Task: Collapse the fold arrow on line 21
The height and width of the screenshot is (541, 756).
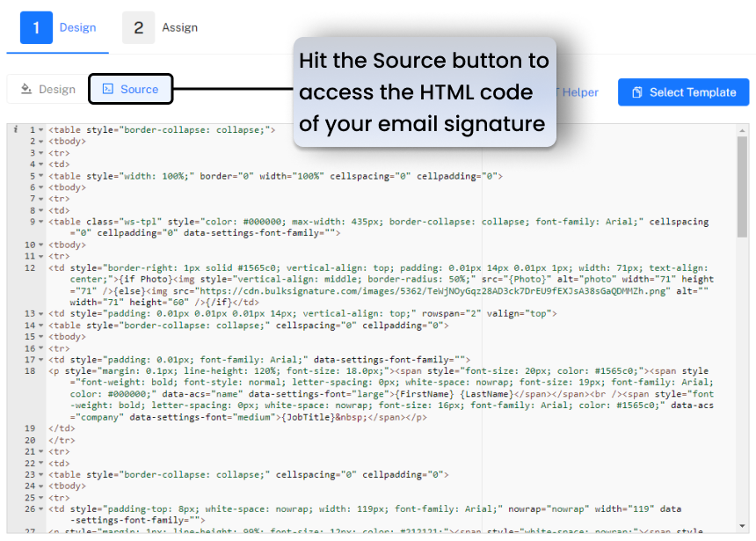Action: (41, 452)
